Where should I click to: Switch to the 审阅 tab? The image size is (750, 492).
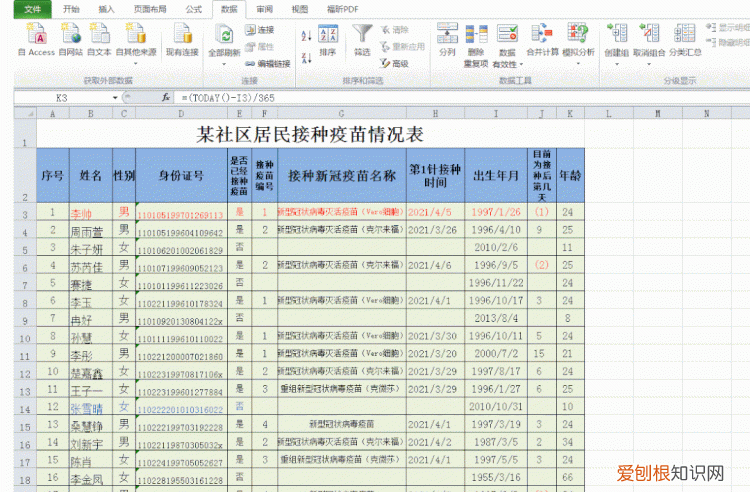tap(265, 9)
